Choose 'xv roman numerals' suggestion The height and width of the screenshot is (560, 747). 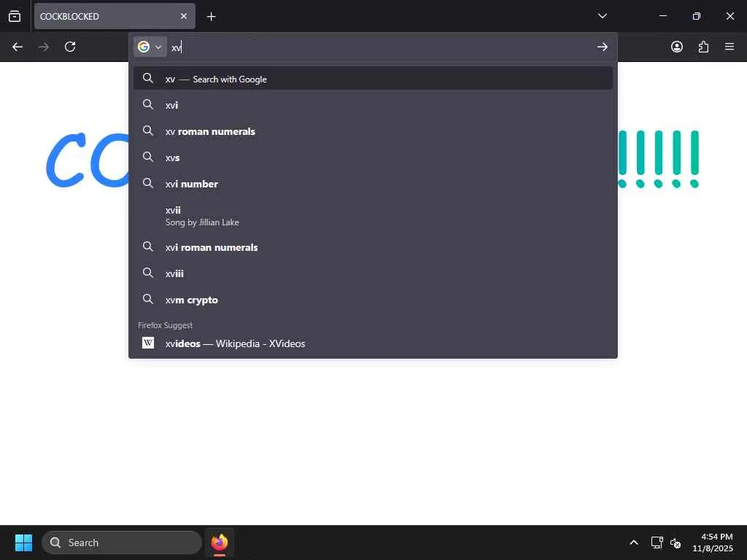(x=373, y=131)
